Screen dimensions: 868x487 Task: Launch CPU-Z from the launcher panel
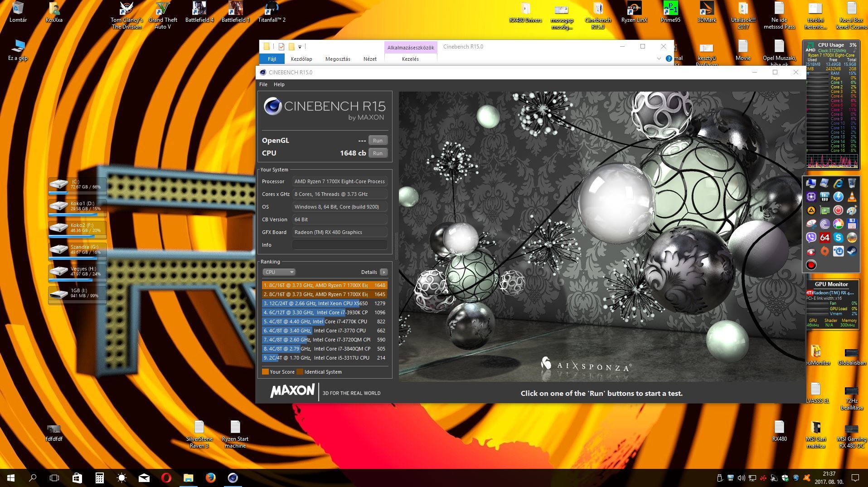[x=811, y=197]
